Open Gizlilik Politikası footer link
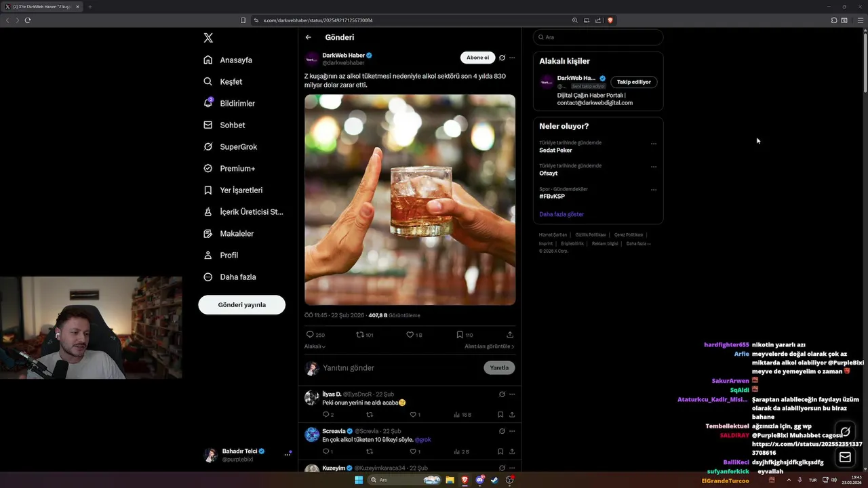Screen dimensions: 868x488 pos(591,235)
